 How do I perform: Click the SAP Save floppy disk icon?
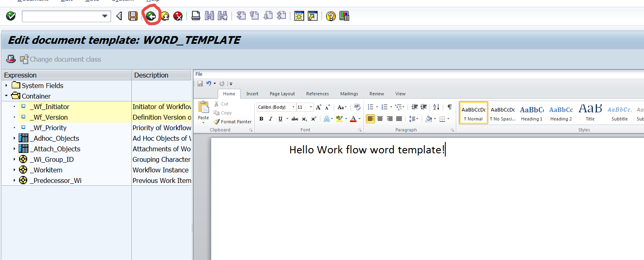tap(133, 16)
